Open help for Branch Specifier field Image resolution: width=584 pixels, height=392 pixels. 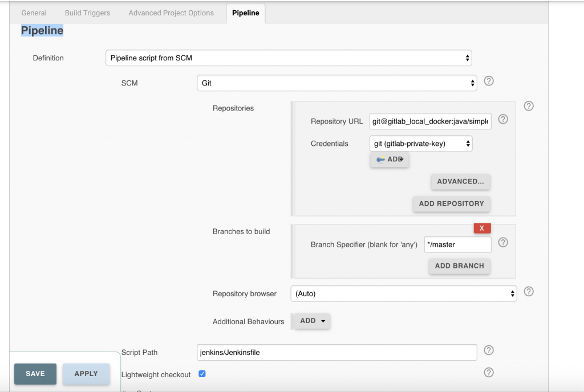pyautogui.click(x=502, y=242)
